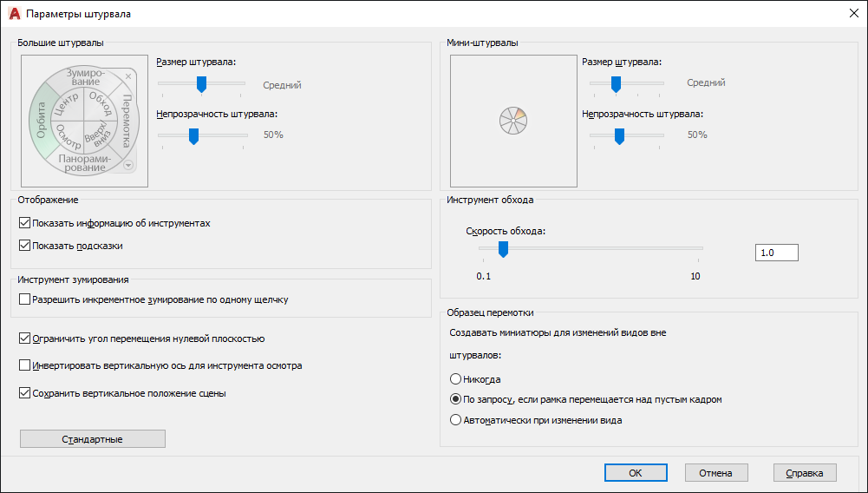This screenshot has height=493, width=868.
Task: Open help with the Справка button
Action: (805, 473)
